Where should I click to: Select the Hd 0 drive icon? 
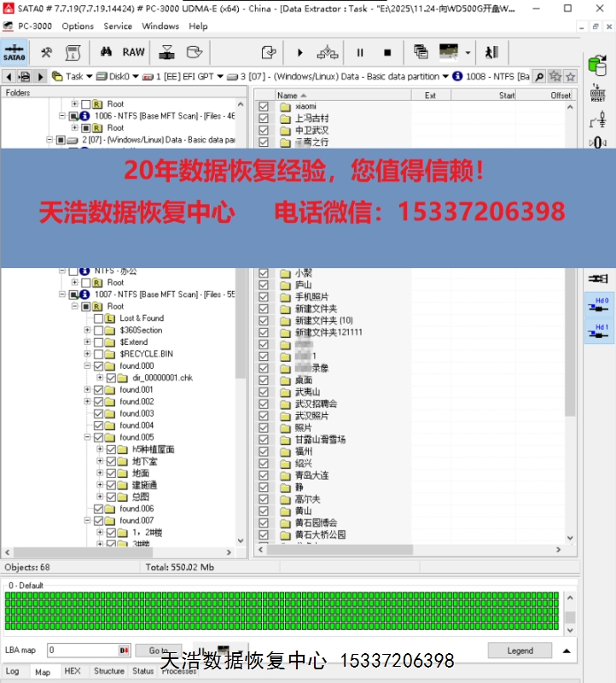point(599,305)
